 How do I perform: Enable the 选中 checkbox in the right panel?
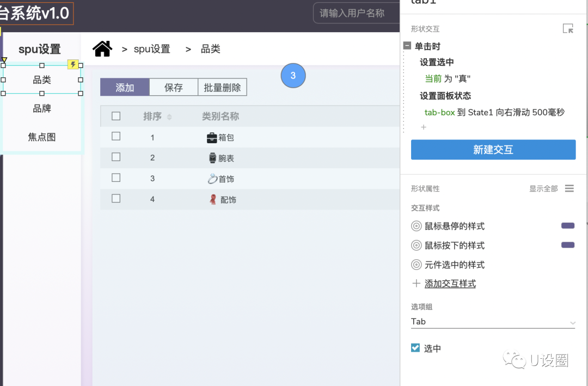[x=415, y=348]
